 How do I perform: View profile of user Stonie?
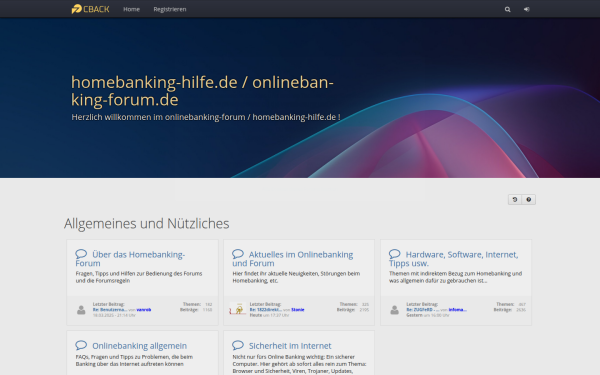298,310
